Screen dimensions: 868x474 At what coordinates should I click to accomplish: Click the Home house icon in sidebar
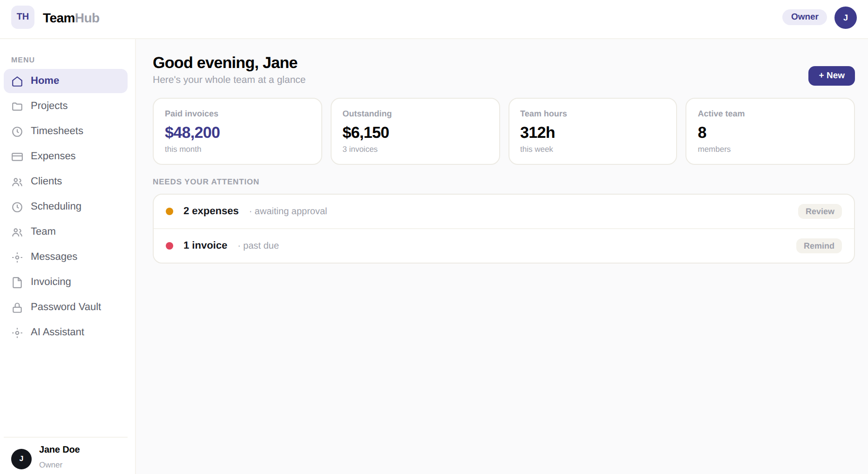(17, 81)
